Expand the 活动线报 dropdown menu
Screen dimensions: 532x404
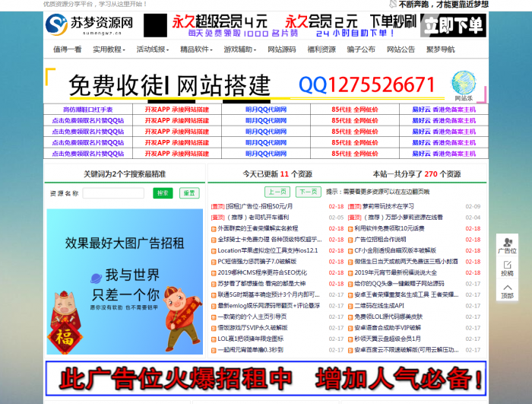[152, 49]
